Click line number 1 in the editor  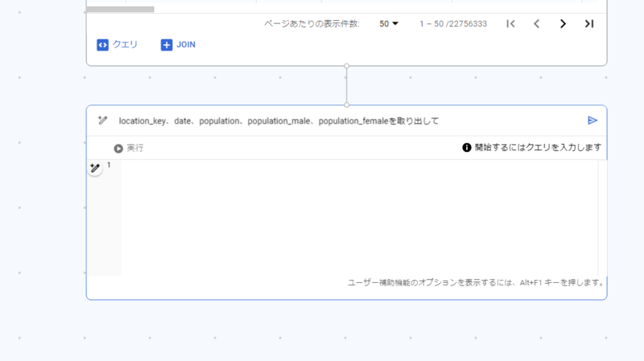point(109,165)
